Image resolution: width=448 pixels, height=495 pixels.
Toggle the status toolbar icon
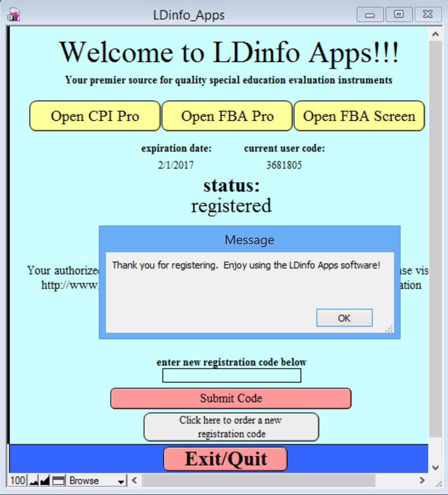pyautogui.click(x=58, y=481)
